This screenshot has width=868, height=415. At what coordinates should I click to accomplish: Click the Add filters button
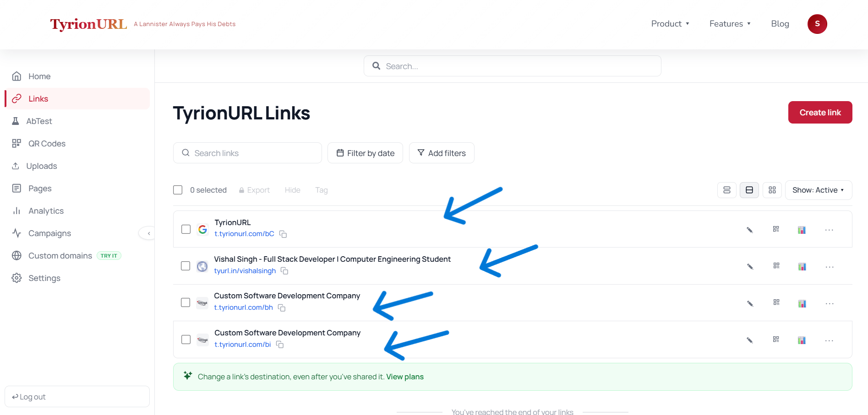pos(442,153)
